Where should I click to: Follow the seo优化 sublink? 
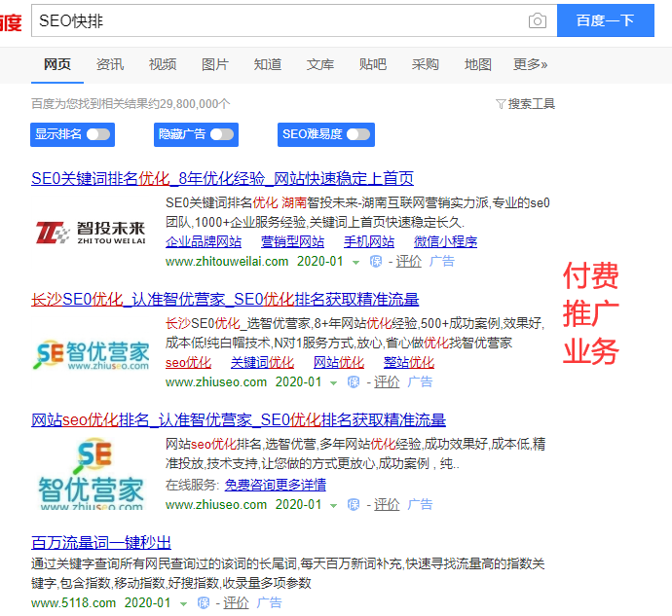[189, 362]
